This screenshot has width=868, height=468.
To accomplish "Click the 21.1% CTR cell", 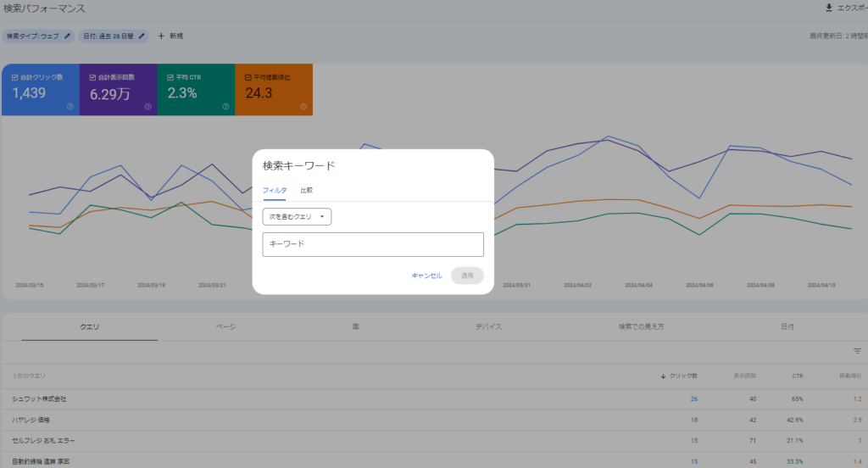I will coord(795,441).
